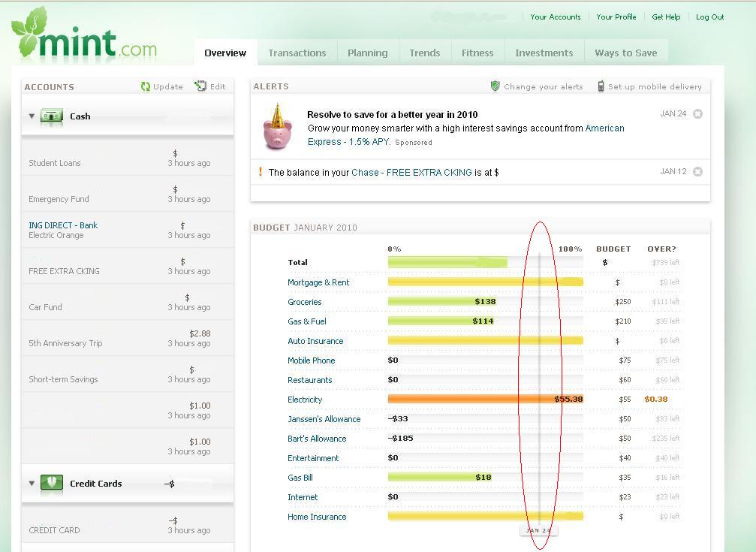Screen dimensions: 756x552
Task: Open the Internet budget category
Action: tap(303, 497)
